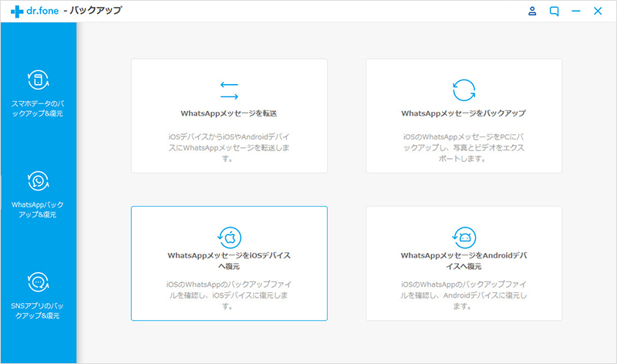Select the WhatsApp backup icon in sidebar
Image resolution: width=617 pixels, height=364 pixels.
[x=38, y=181]
